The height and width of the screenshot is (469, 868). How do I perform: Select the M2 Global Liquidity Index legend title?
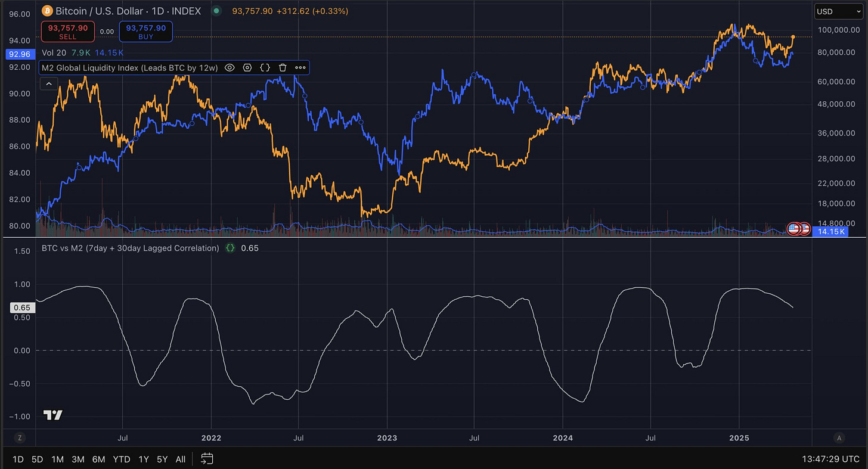(131, 68)
